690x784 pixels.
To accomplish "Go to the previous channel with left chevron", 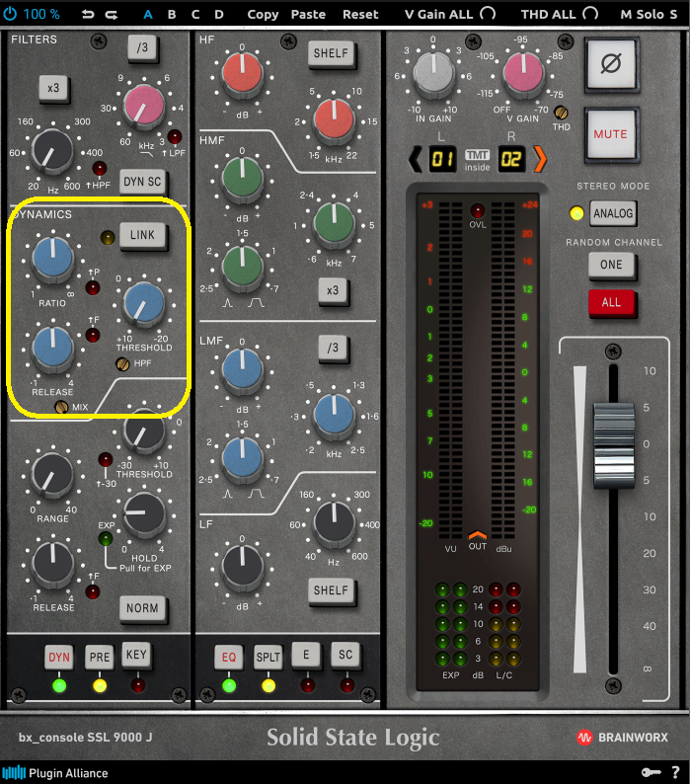I will pyautogui.click(x=415, y=159).
